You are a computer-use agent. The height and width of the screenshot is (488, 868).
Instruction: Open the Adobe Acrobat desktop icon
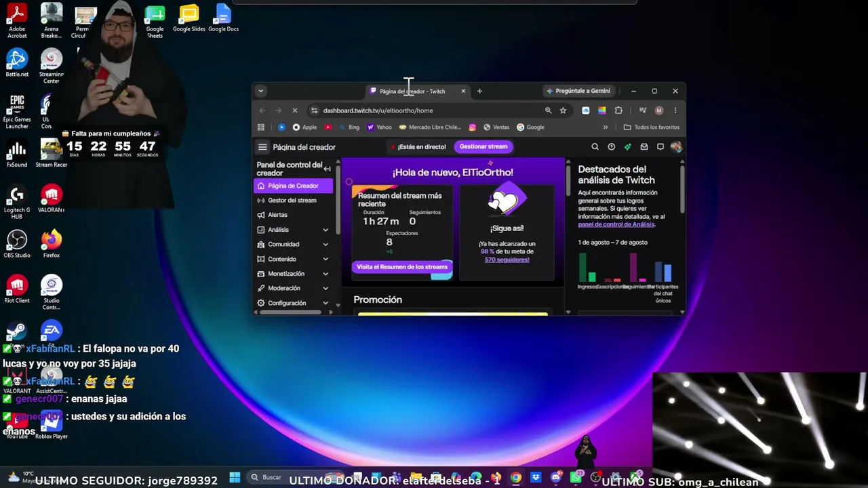pyautogui.click(x=17, y=20)
